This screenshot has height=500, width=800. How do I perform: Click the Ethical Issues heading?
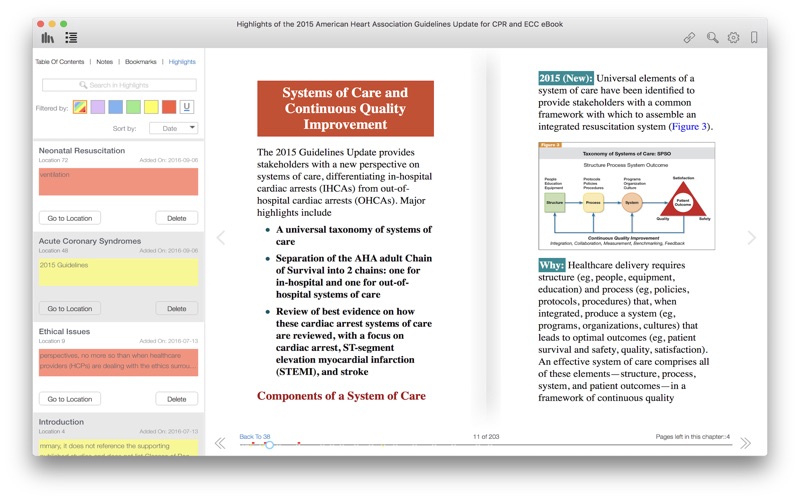tap(64, 331)
